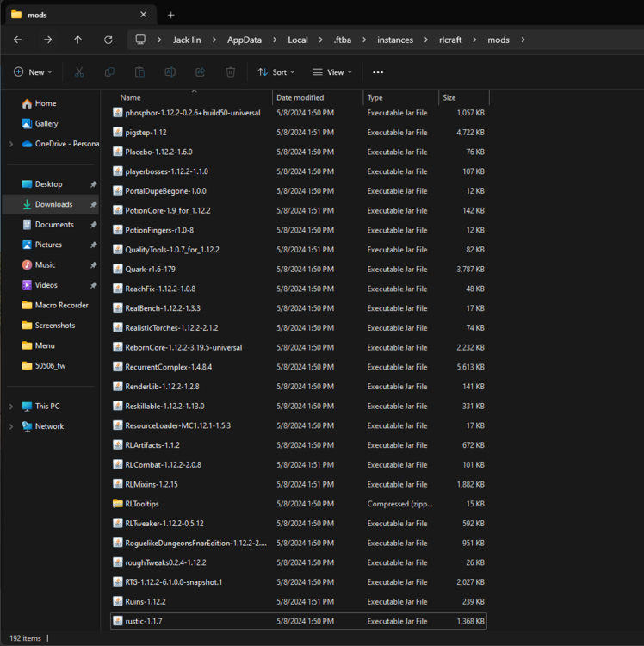Open a new tab with plus button
The image size is (644, 646).
pyautogui.click(x=170, y=15)
